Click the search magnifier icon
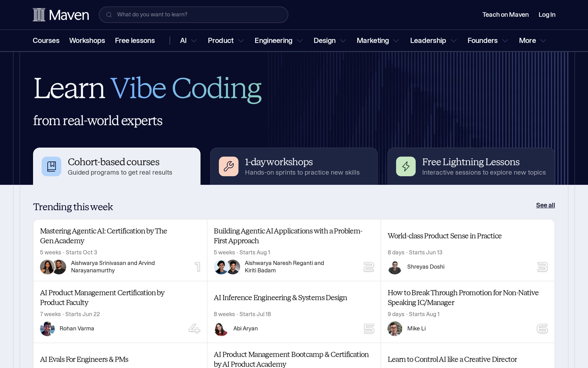The width and height of the screenshot is (588, 368). pyautogui.click(x=109, y=15)
